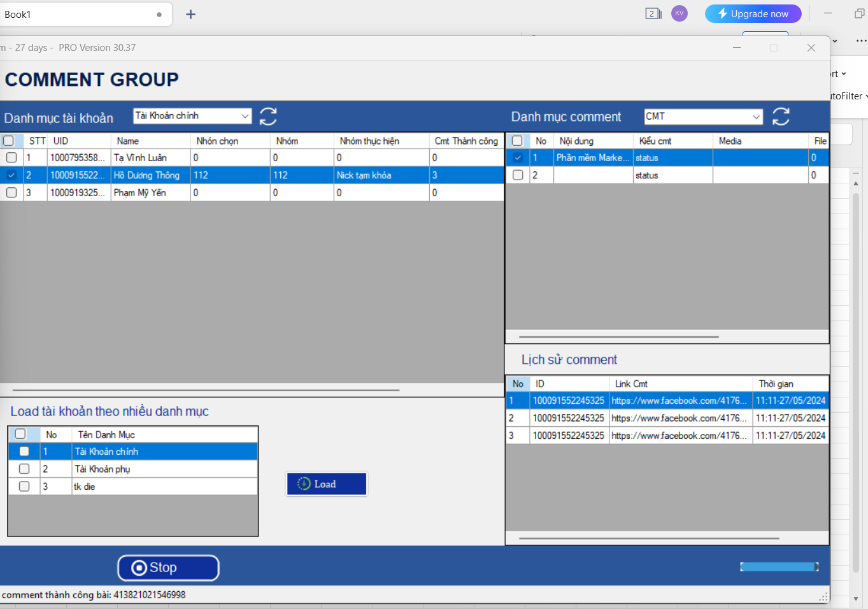
Task: Uncheck the selected Hồ Dương Thông row
Action: coord(11,175)
